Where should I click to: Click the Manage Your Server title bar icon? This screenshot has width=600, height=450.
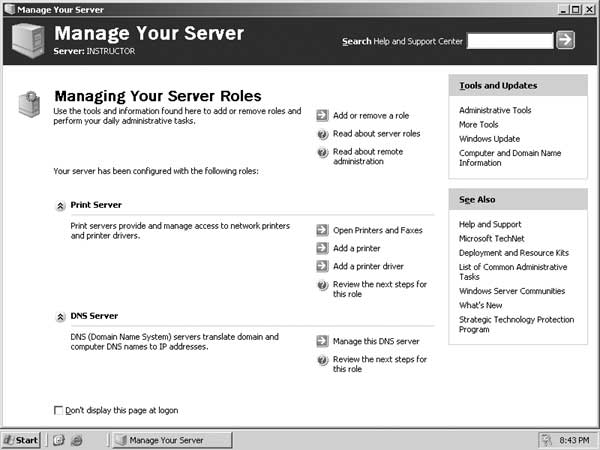click(x=10, y=9)
